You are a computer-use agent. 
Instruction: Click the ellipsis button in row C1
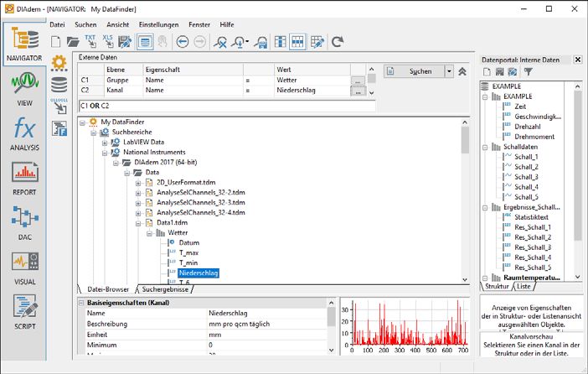358,81
